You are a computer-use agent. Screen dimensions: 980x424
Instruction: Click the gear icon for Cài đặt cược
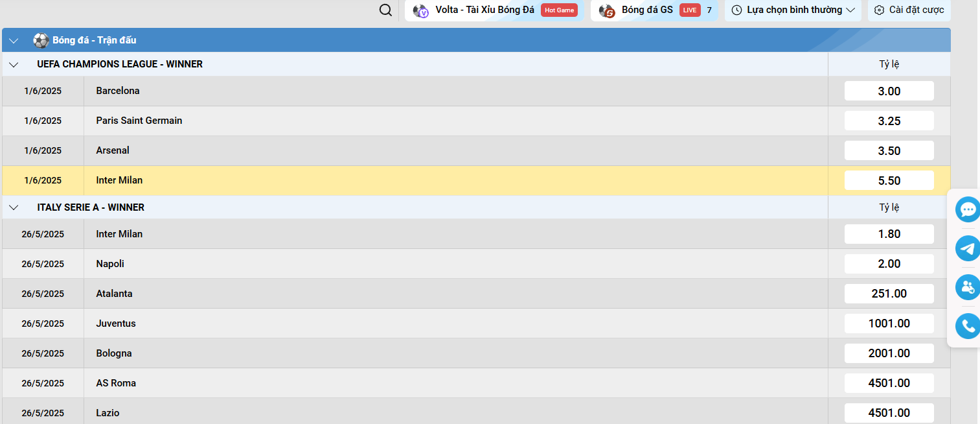(879, 10)
